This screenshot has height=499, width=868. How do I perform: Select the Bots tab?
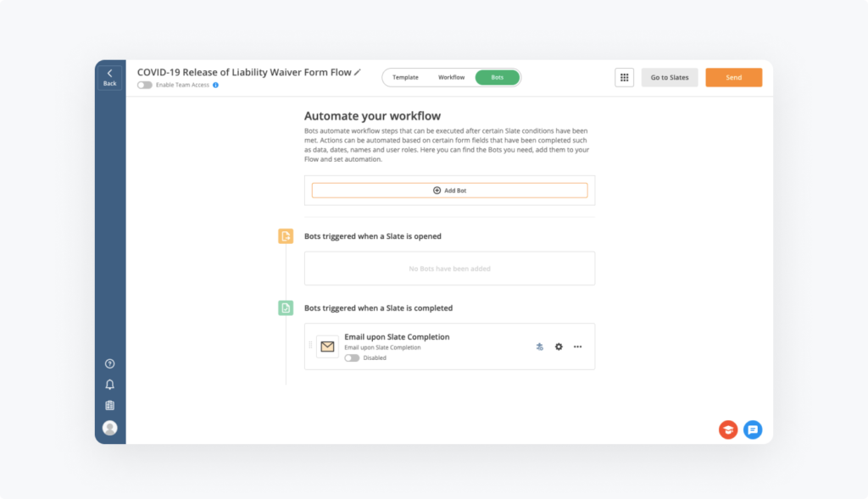point(498,77)
